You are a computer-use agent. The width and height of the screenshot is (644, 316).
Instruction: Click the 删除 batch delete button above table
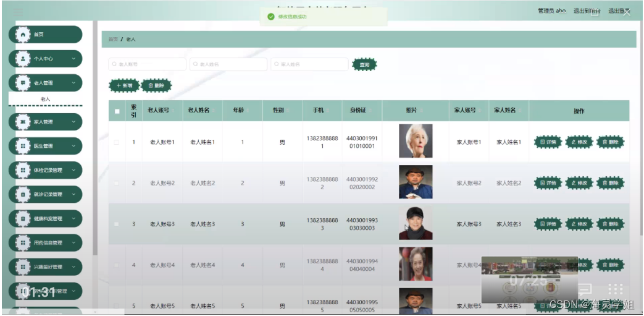click(156, 85)
